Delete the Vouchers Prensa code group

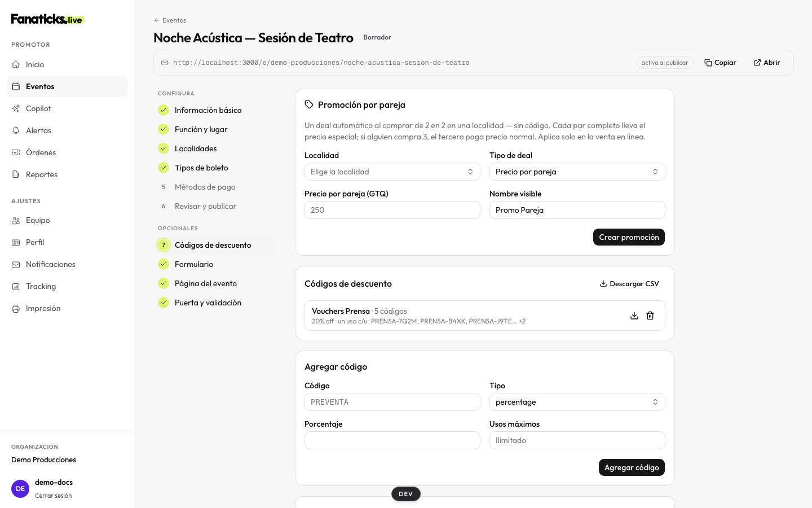point(650,316)
